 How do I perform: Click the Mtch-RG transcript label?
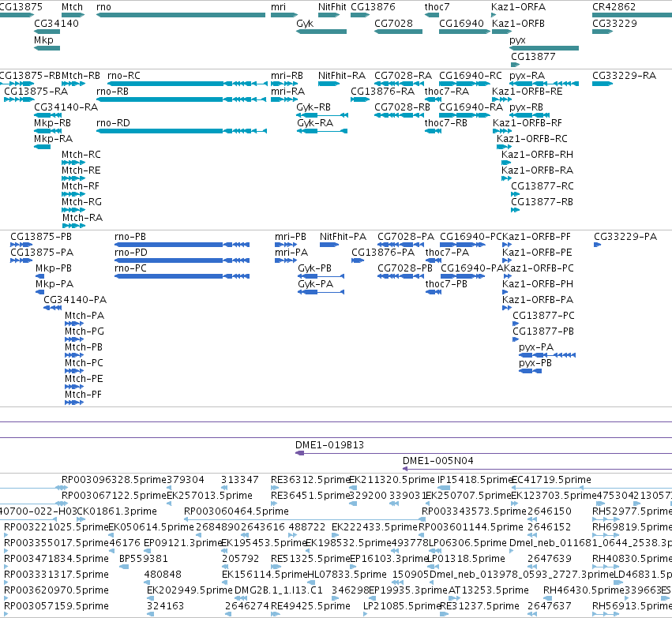(x=81, y=202)
